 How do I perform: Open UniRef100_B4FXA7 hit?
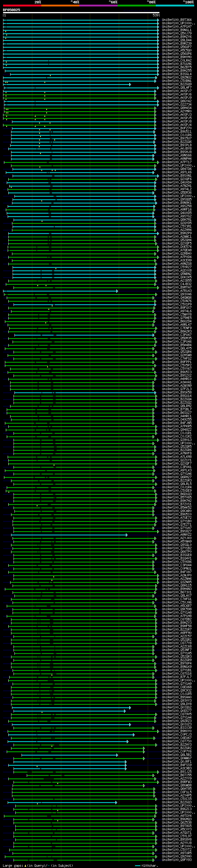point(177,572)
